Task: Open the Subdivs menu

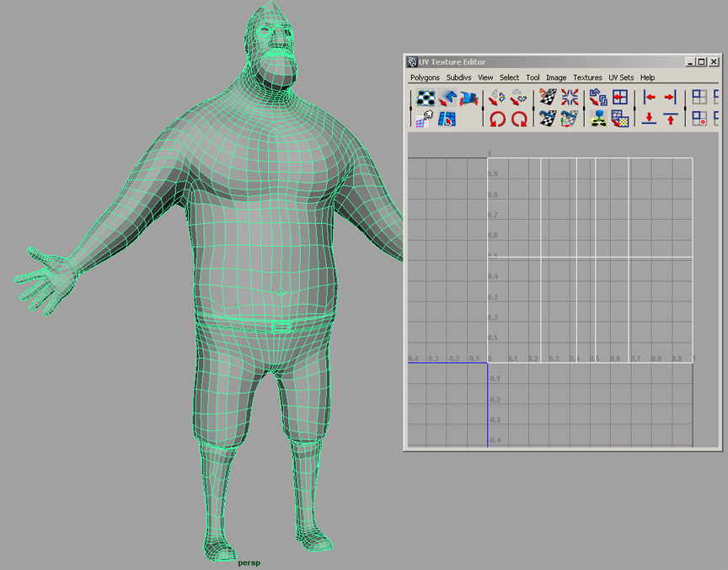Action: pos(458,77)
